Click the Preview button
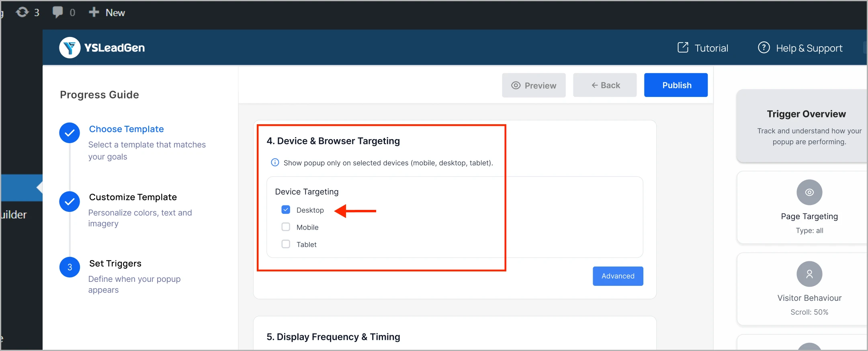 click(x=534, y=85)
